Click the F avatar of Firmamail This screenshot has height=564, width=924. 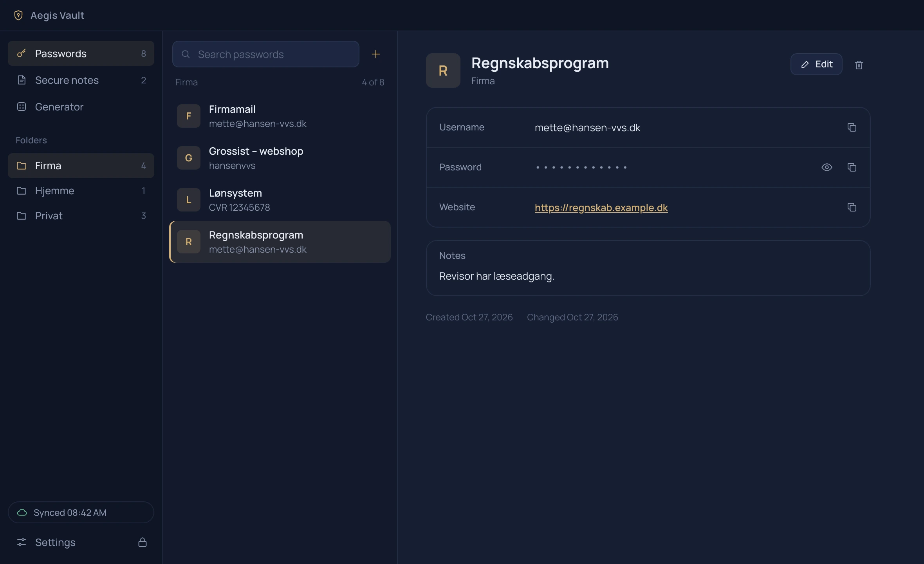tap(189, 116)
